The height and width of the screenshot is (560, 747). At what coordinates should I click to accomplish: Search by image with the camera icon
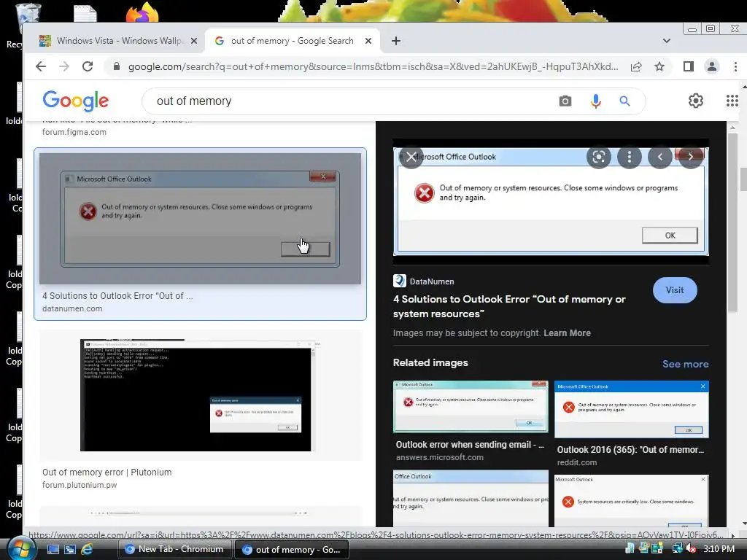tap(565, 101)
